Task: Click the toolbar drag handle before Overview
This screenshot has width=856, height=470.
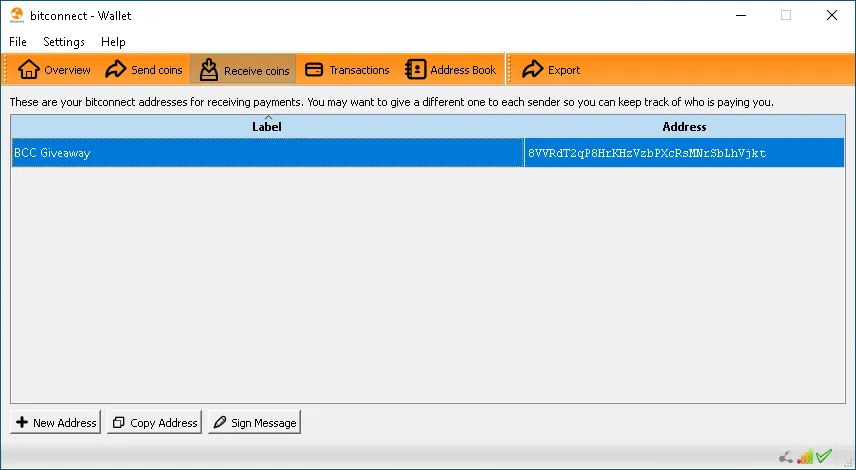Action: pos(6,69)
